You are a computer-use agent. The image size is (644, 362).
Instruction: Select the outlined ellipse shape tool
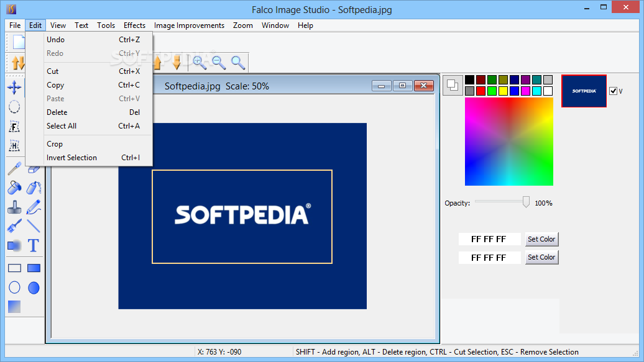14,287
